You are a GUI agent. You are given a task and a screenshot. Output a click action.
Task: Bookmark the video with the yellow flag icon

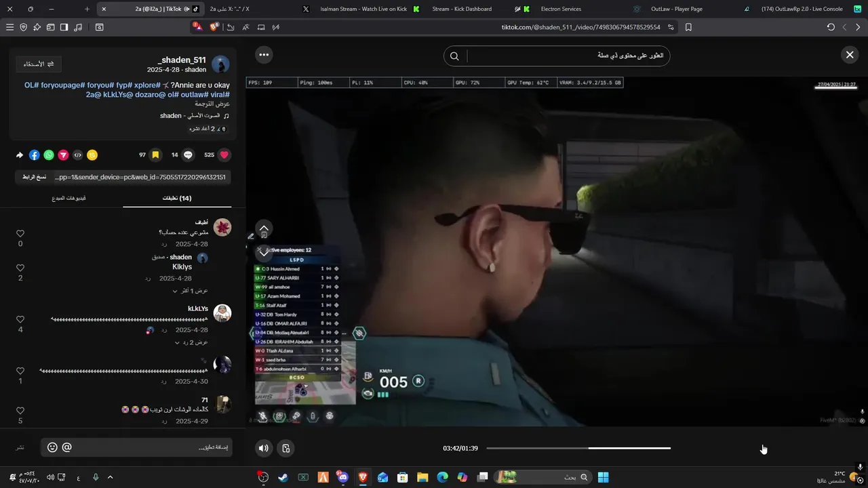click(155, 155)
